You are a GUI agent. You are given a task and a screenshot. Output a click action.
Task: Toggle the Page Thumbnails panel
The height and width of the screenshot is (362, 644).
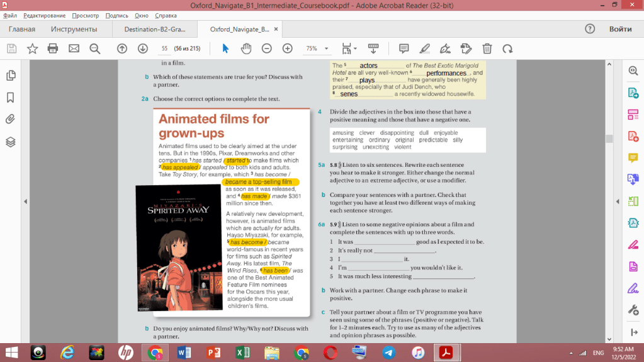[11, 76]
